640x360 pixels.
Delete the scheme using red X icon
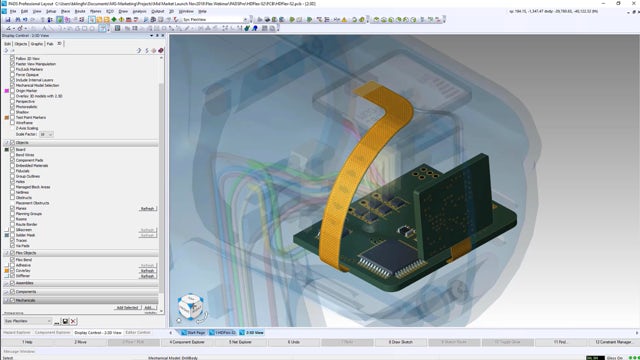point(73,321)
